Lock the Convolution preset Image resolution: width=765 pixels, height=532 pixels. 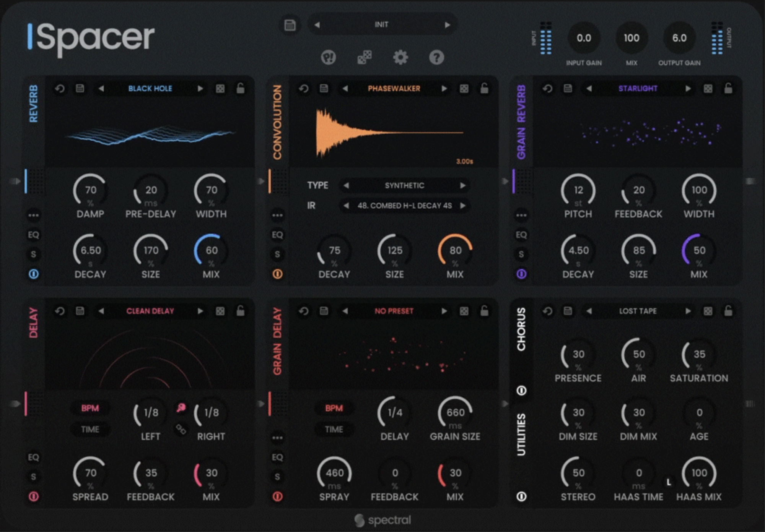(484, 88)
